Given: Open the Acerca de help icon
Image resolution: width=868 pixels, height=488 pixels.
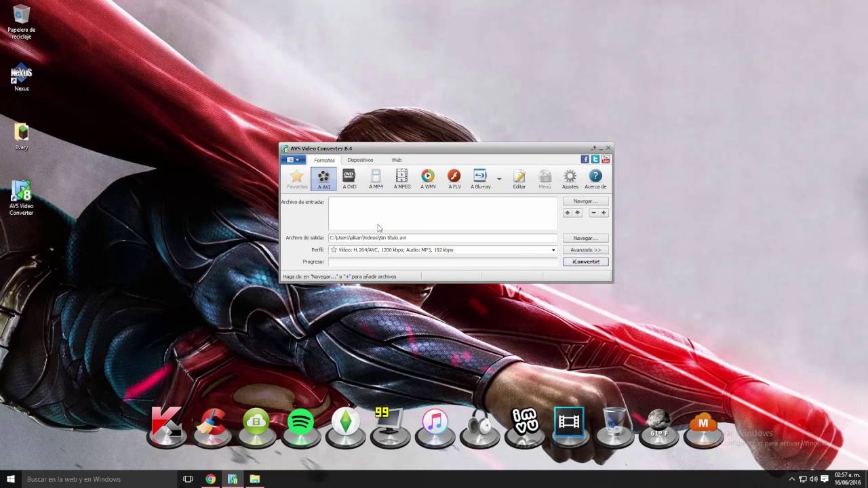Looking at the screenshot, I should click(x=595, y=179).
